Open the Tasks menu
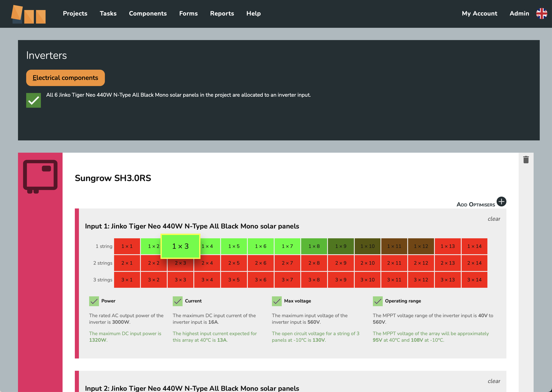 (108, 13)
